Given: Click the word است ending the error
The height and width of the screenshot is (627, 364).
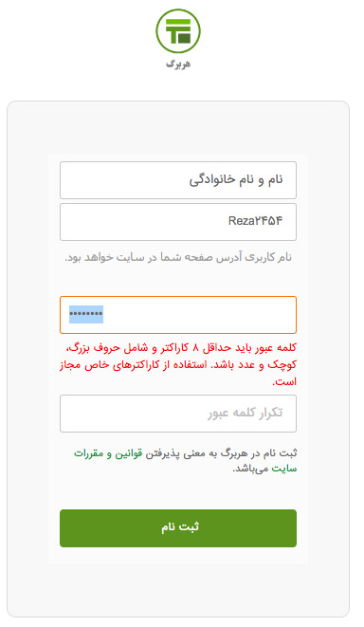Looking at the screenshot, I should pyautogui.click(x=284, y=382).
